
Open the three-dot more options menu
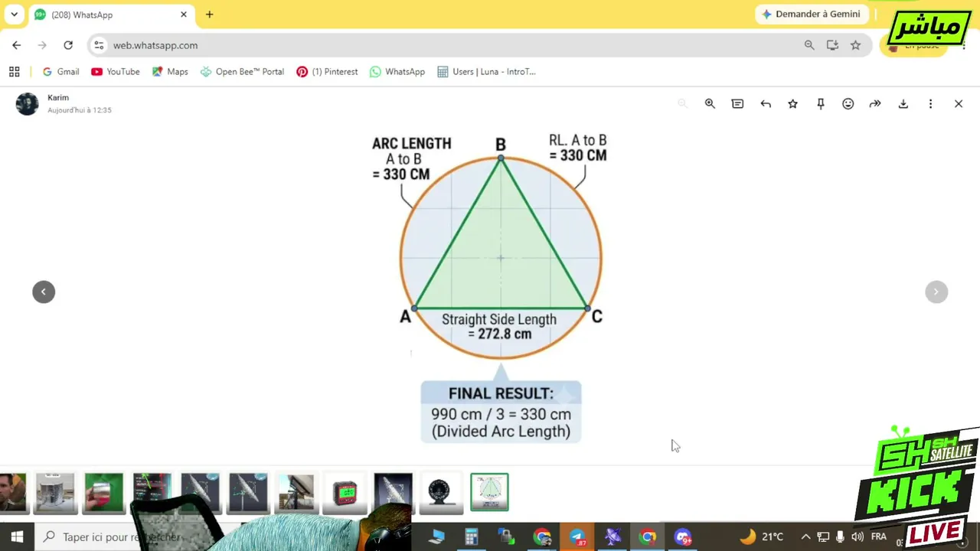tap(930, 103)
